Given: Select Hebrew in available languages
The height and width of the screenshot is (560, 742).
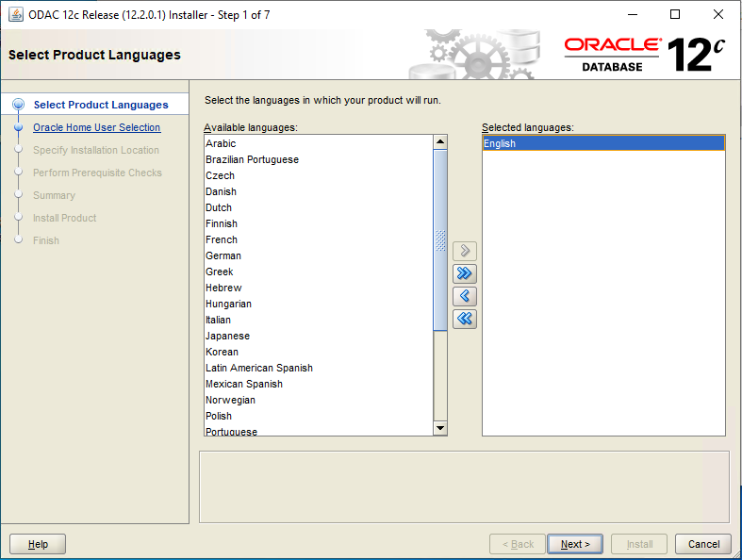Looking at the screenshot, I should coord(319,288).
